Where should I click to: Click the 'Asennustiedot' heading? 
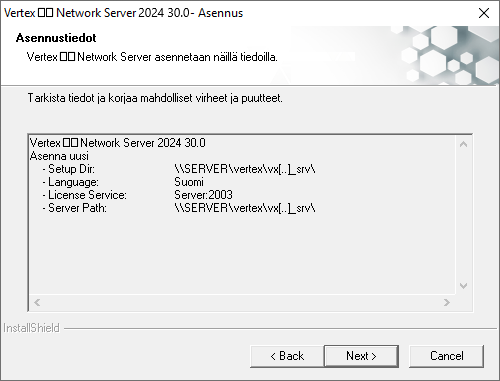56,38
